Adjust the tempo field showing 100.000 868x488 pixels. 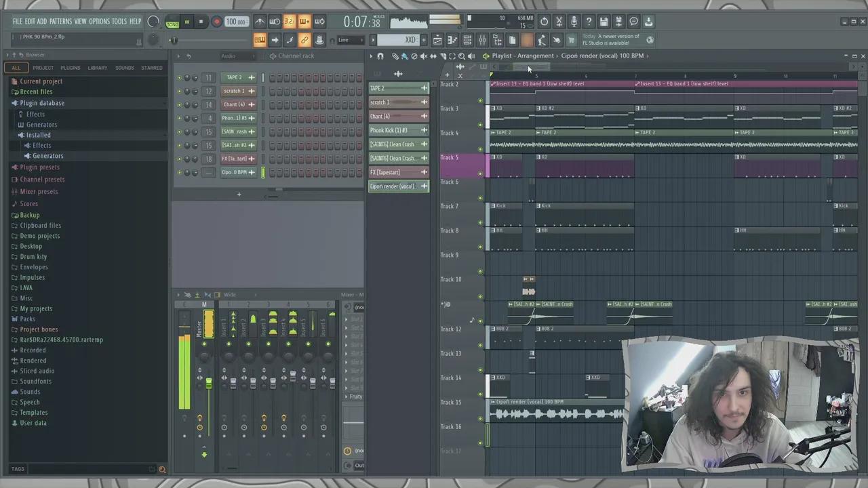click(x=235, y=22)
